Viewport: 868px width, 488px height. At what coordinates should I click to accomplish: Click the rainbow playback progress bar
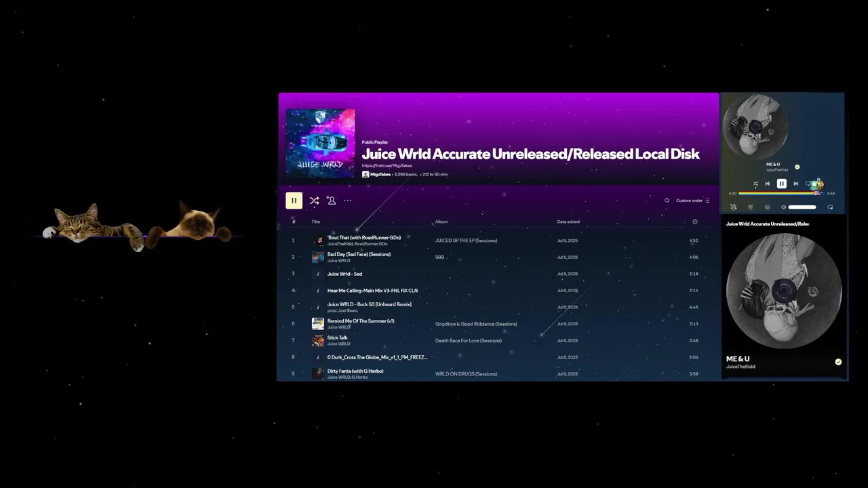[781, 193]
